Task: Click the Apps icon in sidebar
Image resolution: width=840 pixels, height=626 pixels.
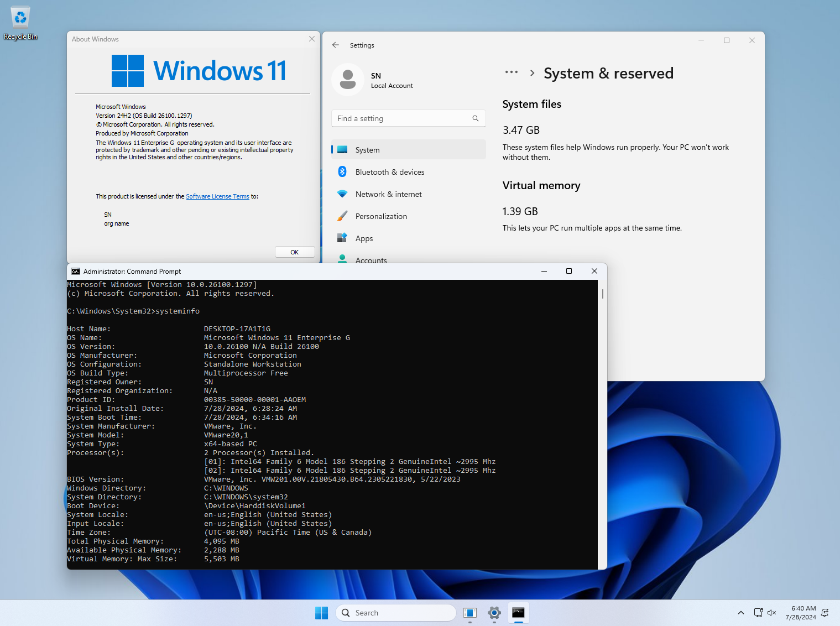Action: (342, 238)
